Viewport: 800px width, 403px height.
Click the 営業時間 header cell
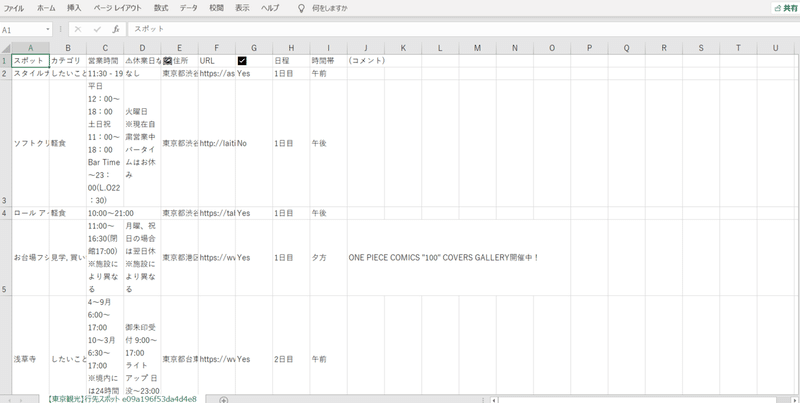tap(105, 61)
